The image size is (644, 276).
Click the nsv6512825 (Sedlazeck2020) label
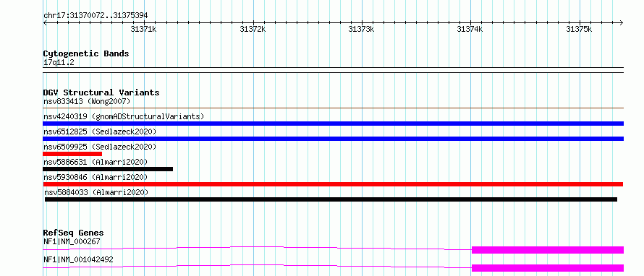(x=100, y=131)
